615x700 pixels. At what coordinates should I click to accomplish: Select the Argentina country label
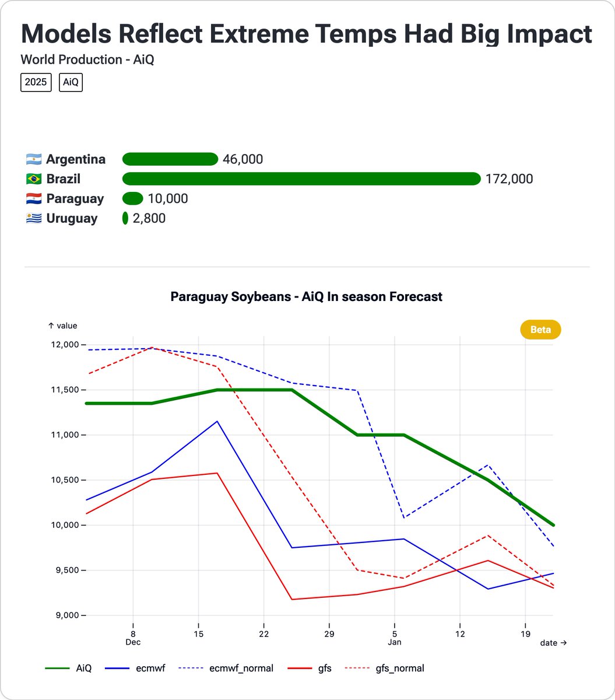coord(76,159)
